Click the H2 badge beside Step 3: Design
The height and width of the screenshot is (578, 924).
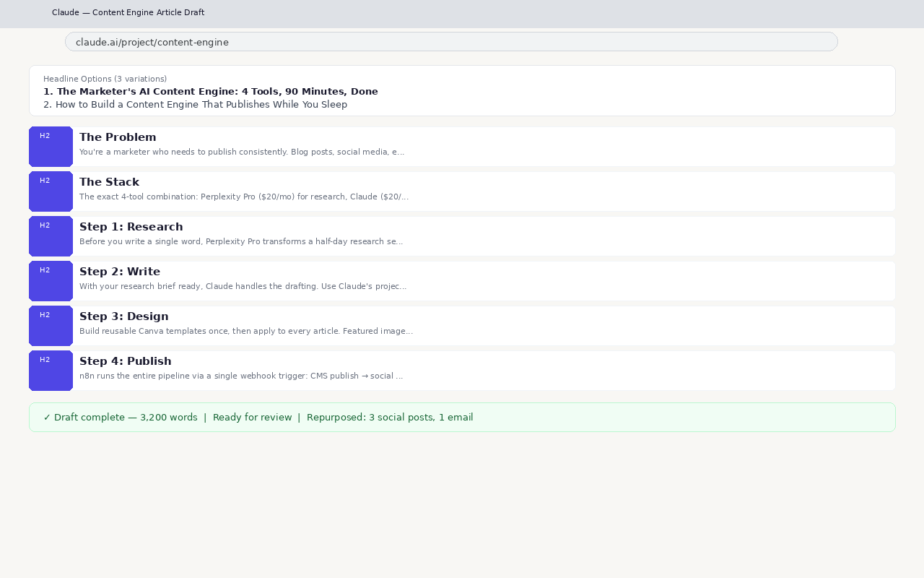[51, 326]
